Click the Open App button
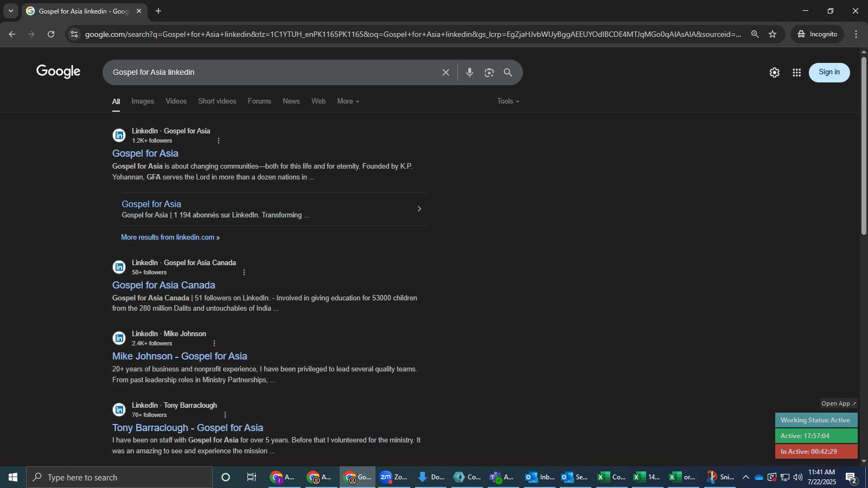 coord(838,403)
